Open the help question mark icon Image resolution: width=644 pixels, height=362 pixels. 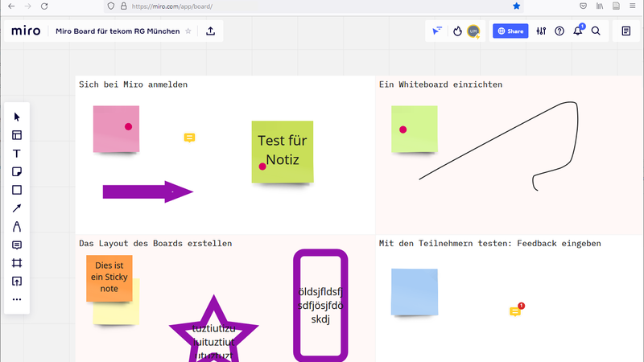click(559, 31)
